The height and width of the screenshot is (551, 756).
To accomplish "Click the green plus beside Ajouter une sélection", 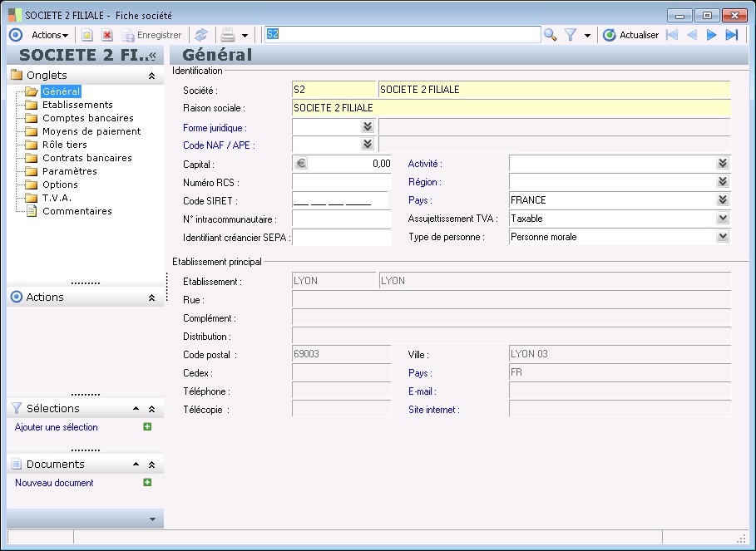I will point(147,427).
